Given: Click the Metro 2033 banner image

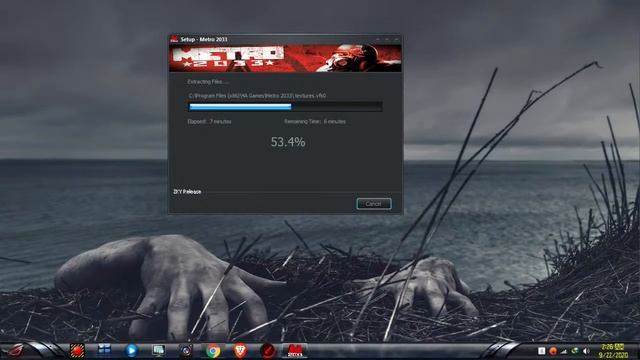Looking at the screenshot, I should coord(285,58).
